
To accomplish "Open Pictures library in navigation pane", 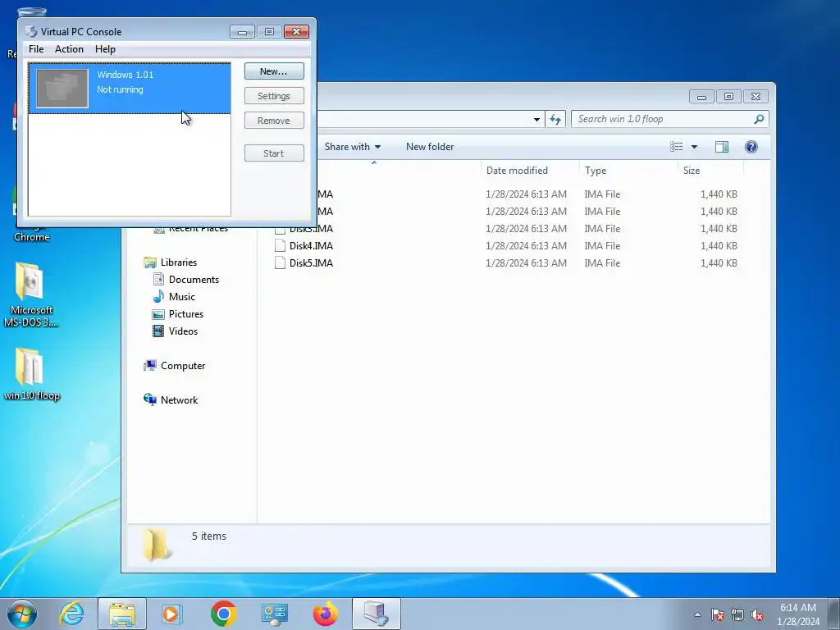I will tap(186, 314).
